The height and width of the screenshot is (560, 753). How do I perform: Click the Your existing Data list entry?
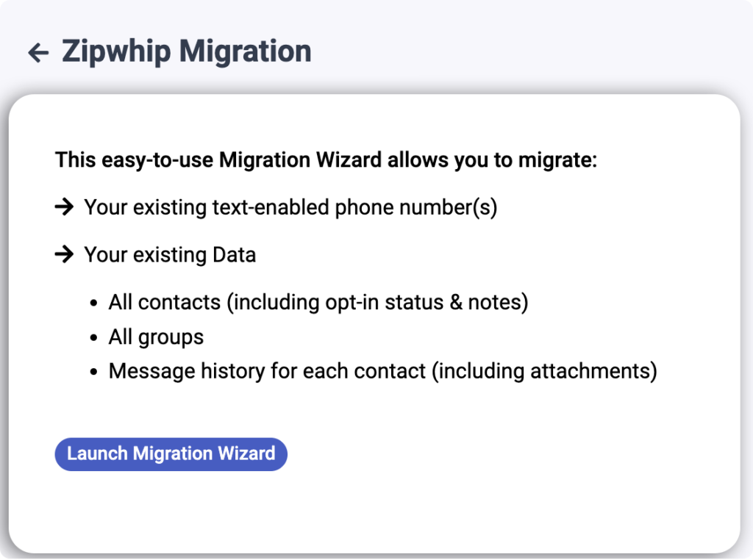point(170,254)
